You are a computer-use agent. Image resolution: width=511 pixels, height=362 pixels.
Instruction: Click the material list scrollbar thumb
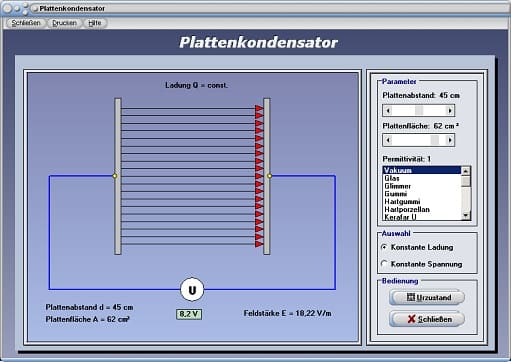coord(466,181)
